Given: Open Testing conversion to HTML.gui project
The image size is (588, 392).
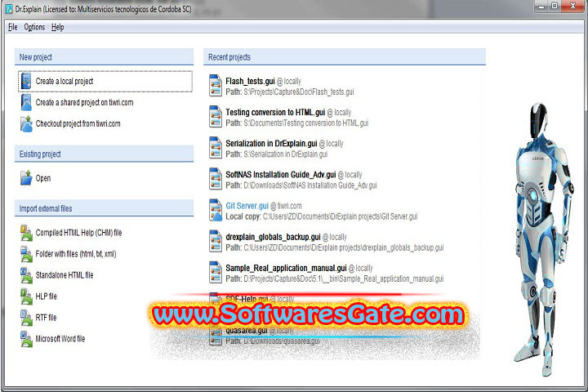Looking at the screenshot, I should click(275, 112).
